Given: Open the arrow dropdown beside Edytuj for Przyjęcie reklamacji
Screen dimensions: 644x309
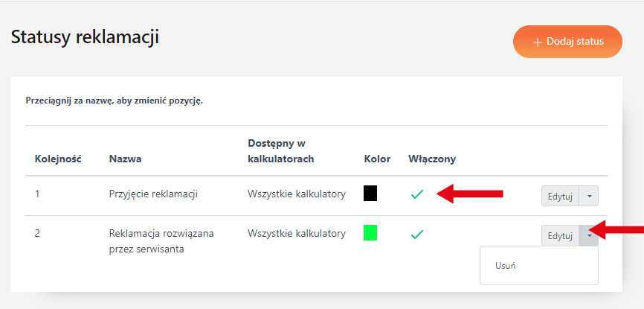Looking at the screenshot, I should (x=589, y=196).
